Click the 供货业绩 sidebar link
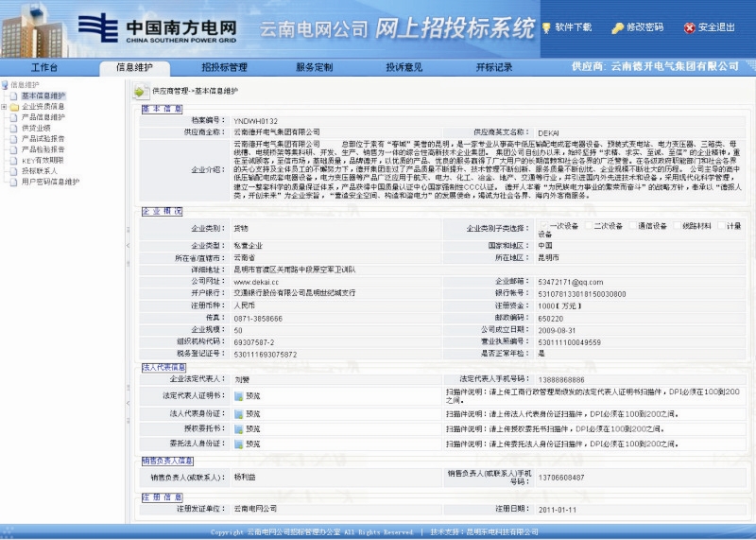Image resolution: width=756 pixels, height=540 pixels. click(36, 128)
